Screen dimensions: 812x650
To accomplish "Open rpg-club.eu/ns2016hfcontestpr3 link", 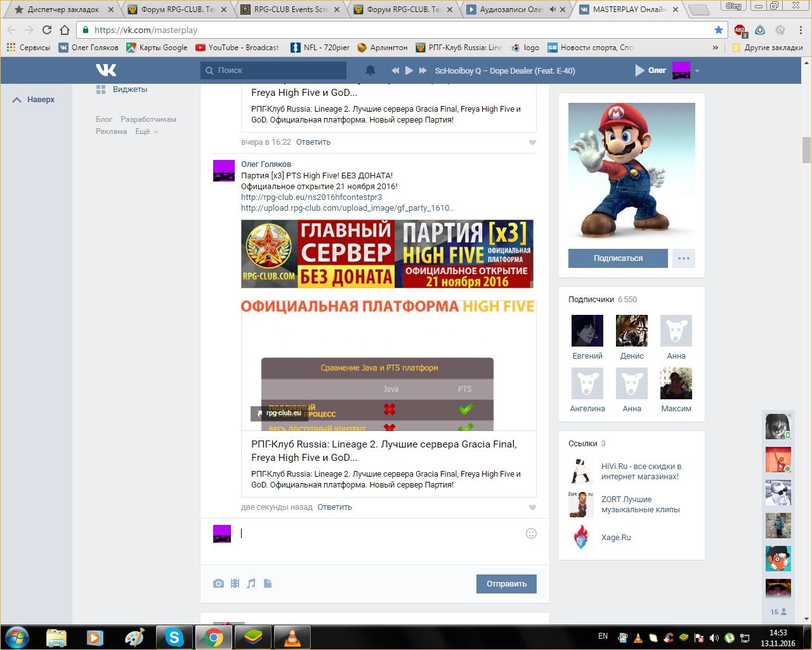I will [x=311, y=197].
